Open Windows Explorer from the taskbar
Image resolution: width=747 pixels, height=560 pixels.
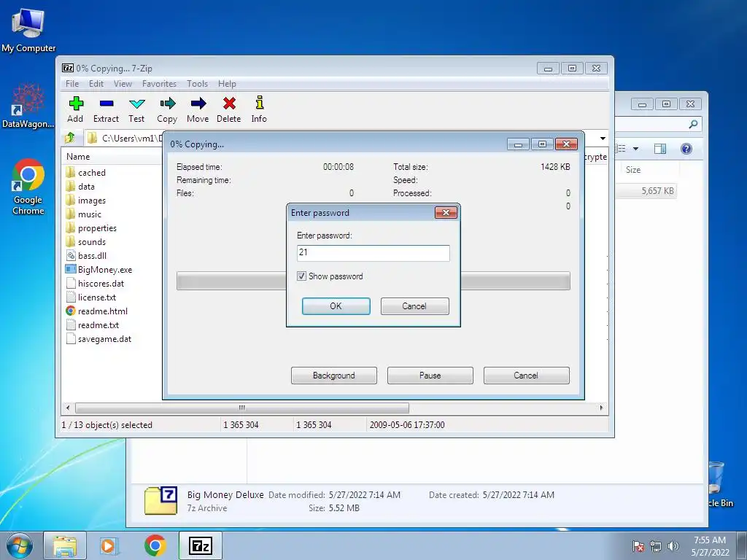65,545
